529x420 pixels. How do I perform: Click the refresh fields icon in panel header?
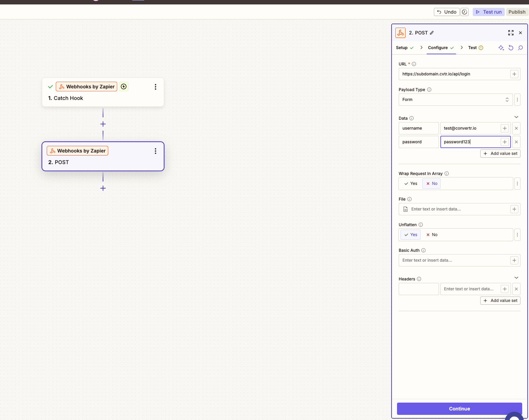[511, 48]
